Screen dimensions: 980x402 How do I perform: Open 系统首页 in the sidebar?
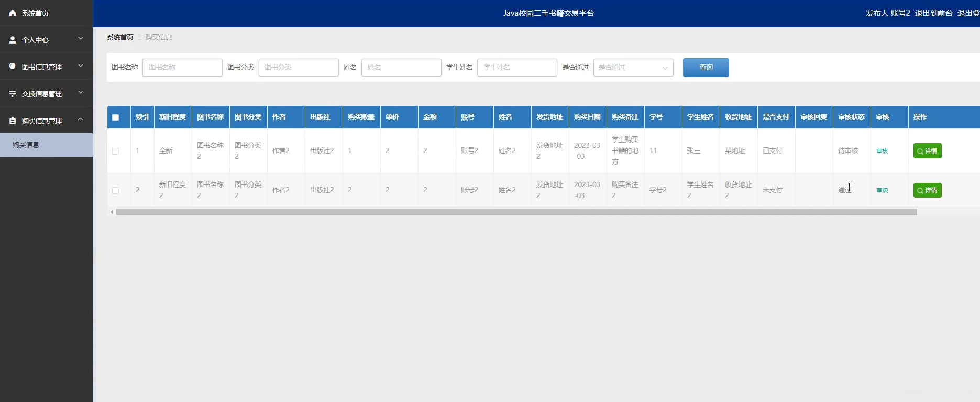pos(46,13)
